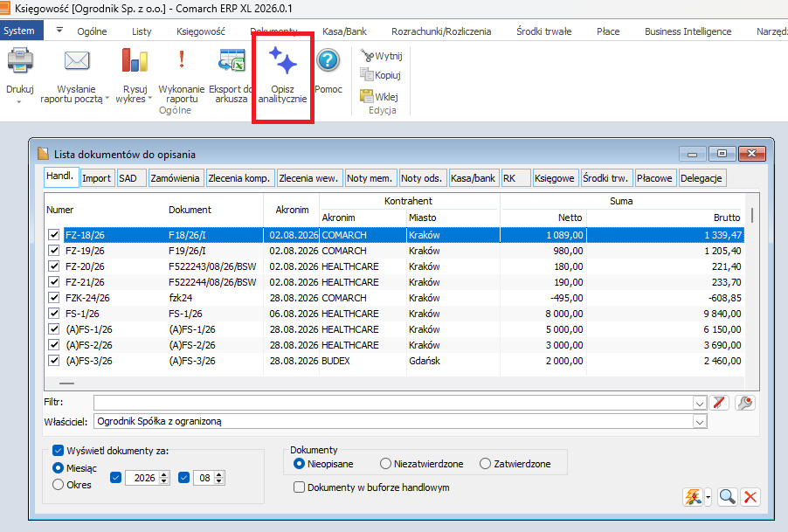Run Wykonanie raportu exclamation icon
This screenshot has width=788, height=532.
pyautogui.click(x=182, y=59)
